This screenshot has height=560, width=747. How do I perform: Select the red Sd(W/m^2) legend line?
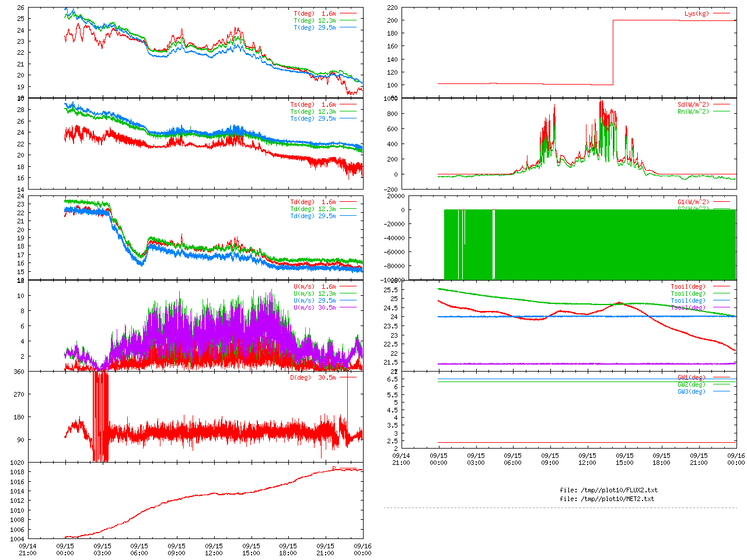(721, 105)
